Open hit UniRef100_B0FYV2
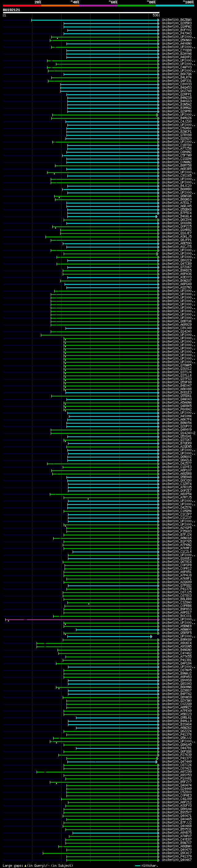The width and height of the screenshot is (197, 868). (177, 30)
